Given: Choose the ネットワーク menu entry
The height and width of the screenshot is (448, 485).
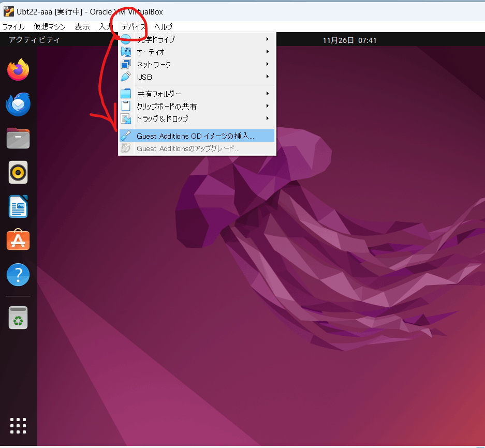Looking at the screenshot, I should pyautogui.click(x=197, y=64).
